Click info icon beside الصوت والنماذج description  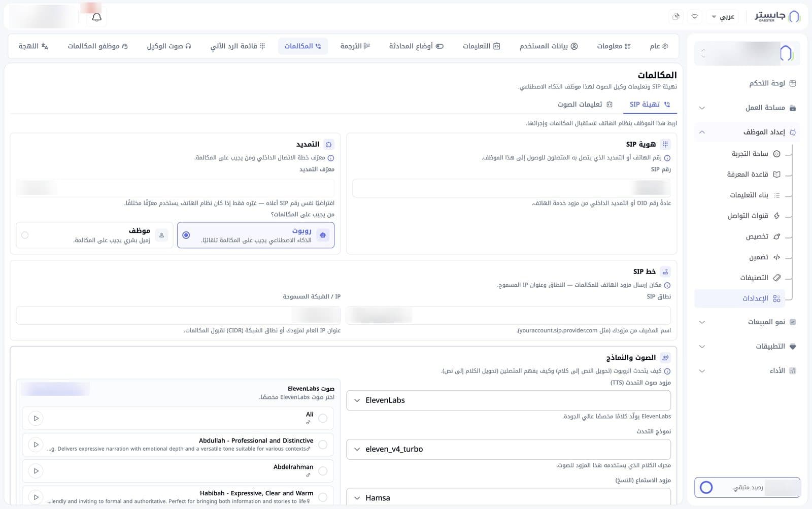coord(667,371)
